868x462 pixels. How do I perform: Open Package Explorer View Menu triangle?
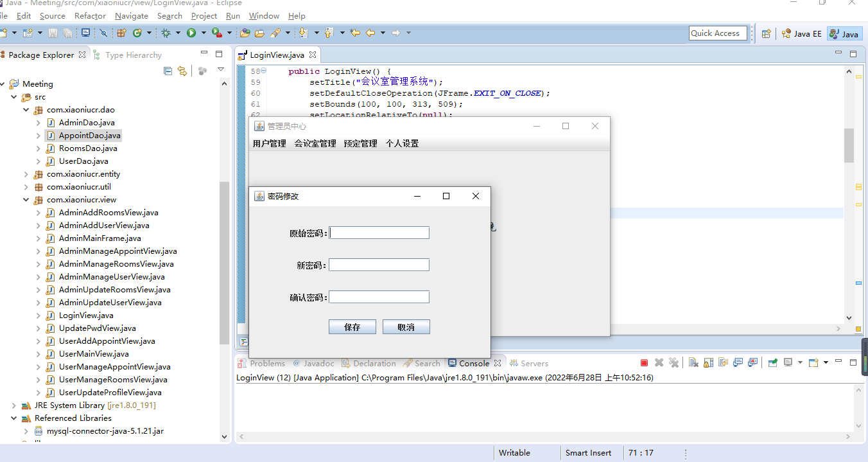tap(221, 70)
